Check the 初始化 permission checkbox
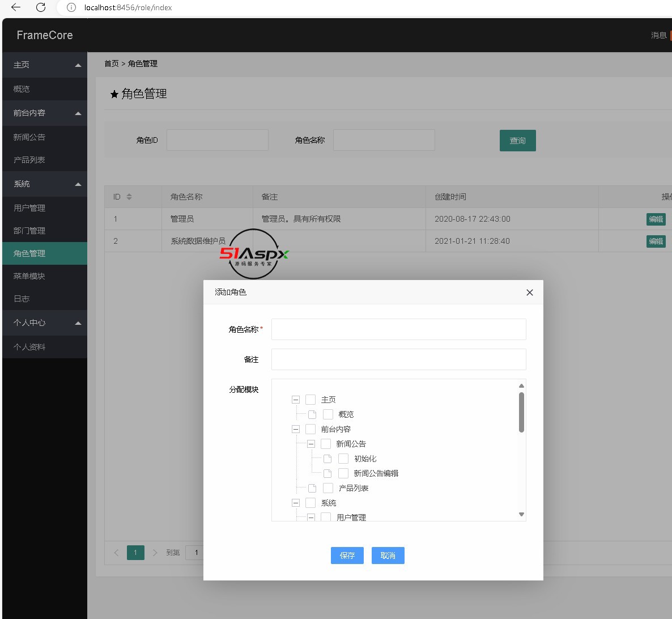The image size is (672, 619). 343,459
